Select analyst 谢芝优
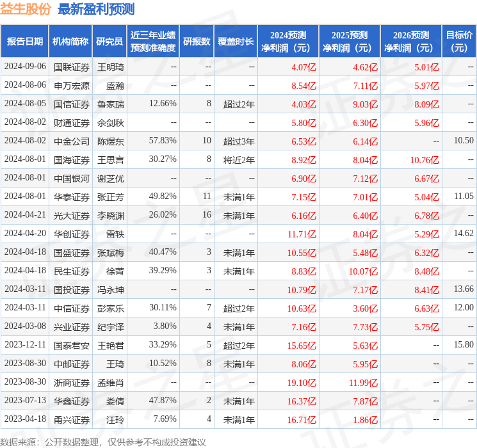Viewport: 477px width, 448px height. pyautogui.click(x=111, y=179)
